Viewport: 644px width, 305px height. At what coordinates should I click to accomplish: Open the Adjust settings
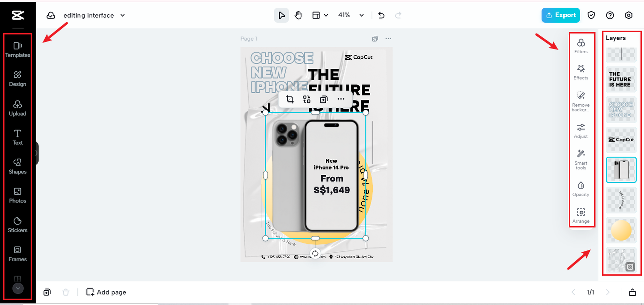[x=581, y=131]
